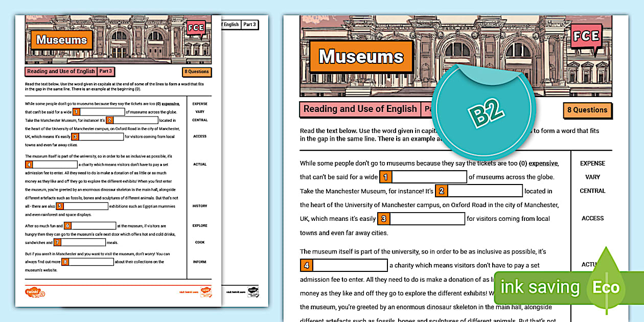This screenshot has width=644, height=322.
Task: Click the answer box for gap 6 on the small worksheet
Action: pos(94,225)
